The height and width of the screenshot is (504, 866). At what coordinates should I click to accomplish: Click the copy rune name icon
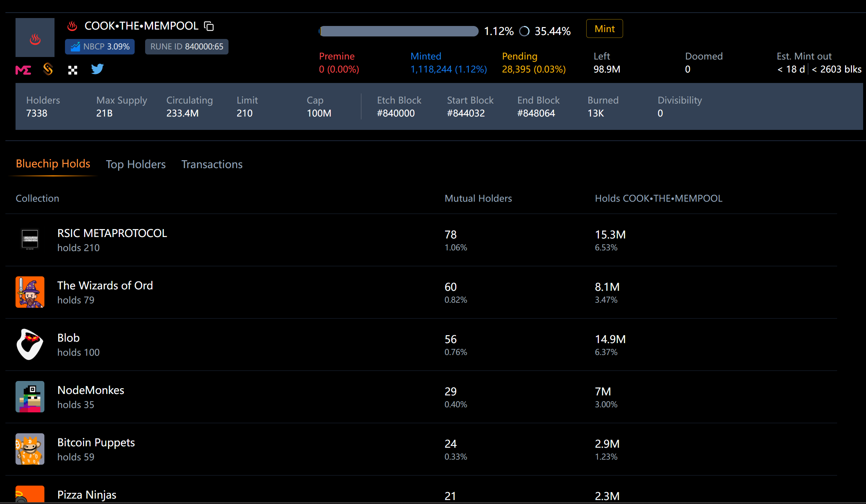pyautogui.click(x=209, y=26)
